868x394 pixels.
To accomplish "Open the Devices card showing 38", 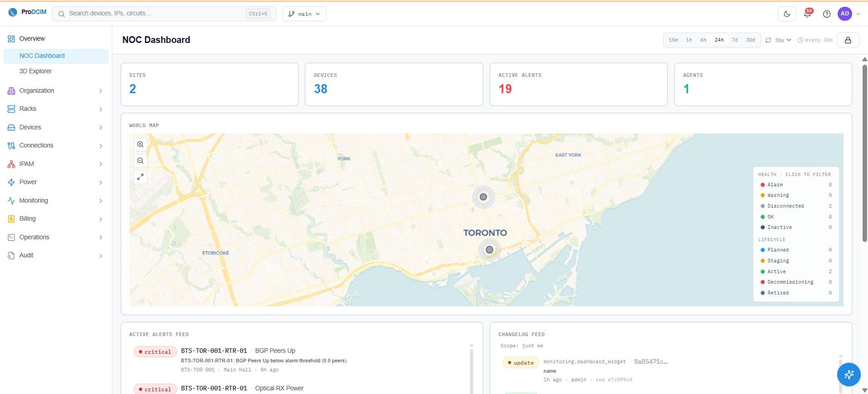I will point(394,85).
